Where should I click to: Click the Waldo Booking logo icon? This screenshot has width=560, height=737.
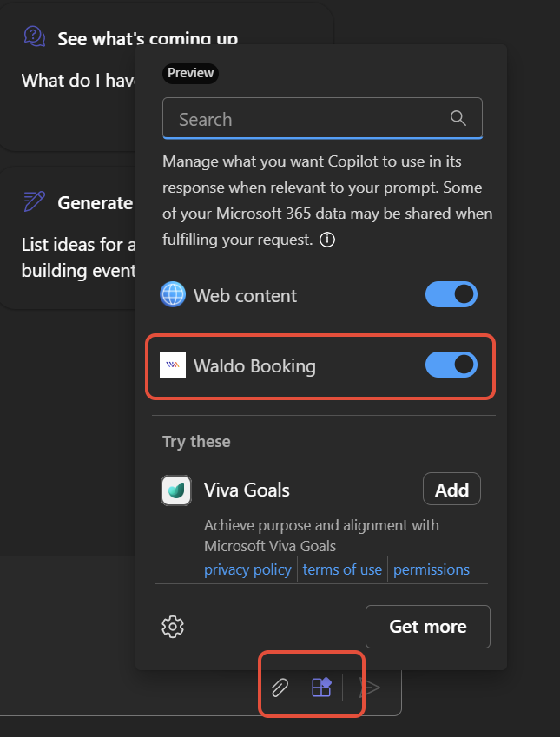click(173, 365)
